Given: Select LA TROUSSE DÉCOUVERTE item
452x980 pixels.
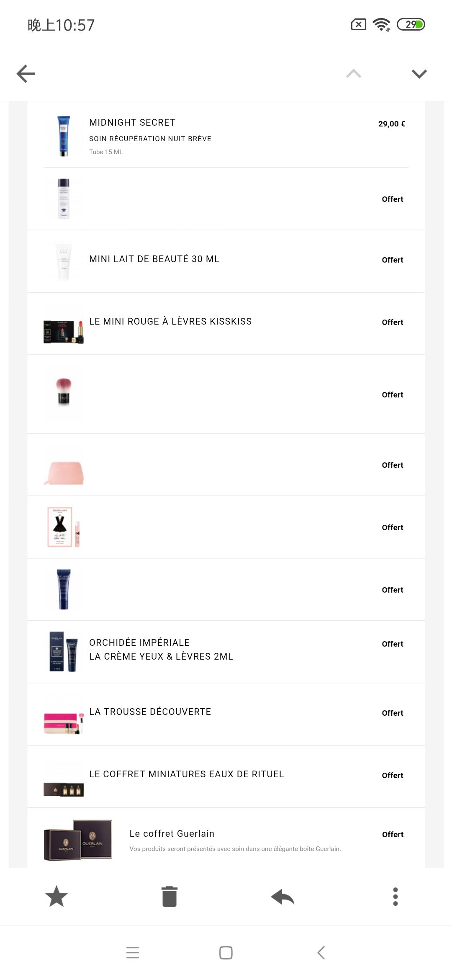Looking at the screenshot, I should click(x=150, y=712).
